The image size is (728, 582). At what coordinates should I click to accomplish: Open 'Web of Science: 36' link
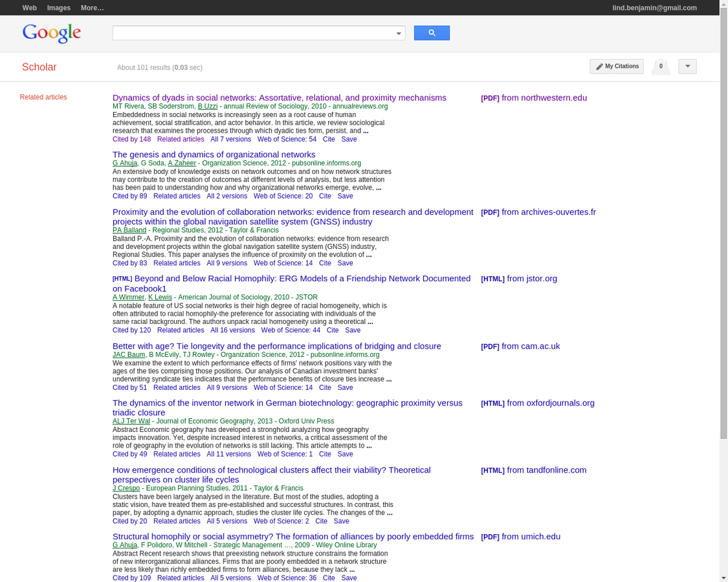click(x=287, y=578)
